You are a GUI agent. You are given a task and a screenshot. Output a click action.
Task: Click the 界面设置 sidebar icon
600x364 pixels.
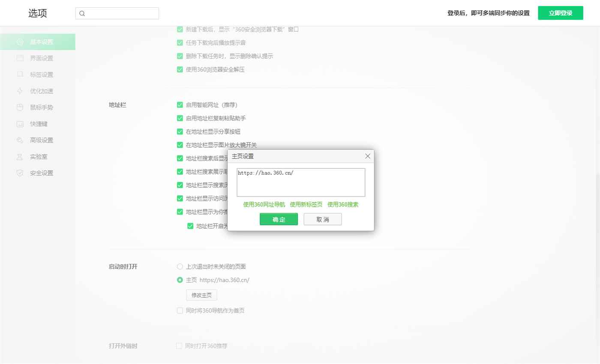tap(20, 58)
